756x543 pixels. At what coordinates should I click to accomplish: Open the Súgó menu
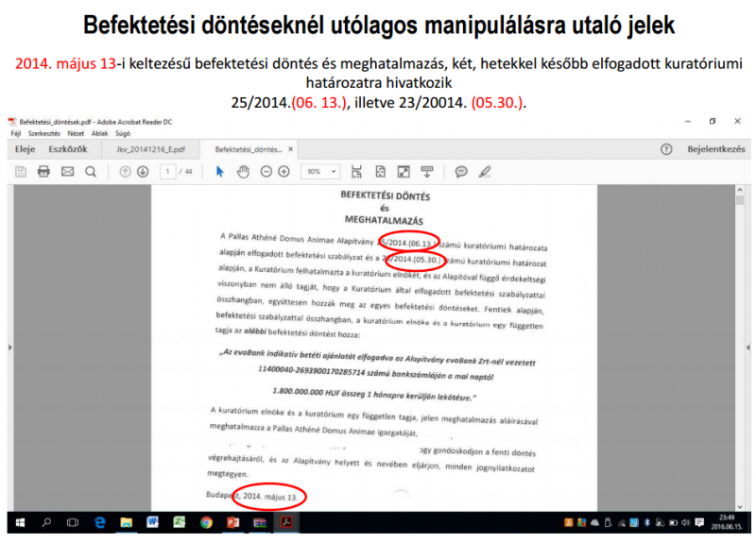[x=123, y=133]
